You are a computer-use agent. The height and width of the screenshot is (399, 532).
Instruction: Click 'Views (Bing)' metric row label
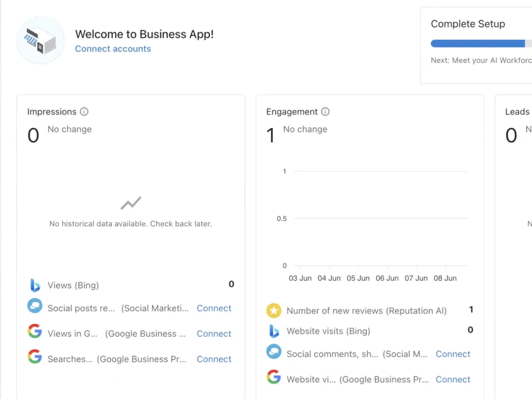click(x=73, y=285)
